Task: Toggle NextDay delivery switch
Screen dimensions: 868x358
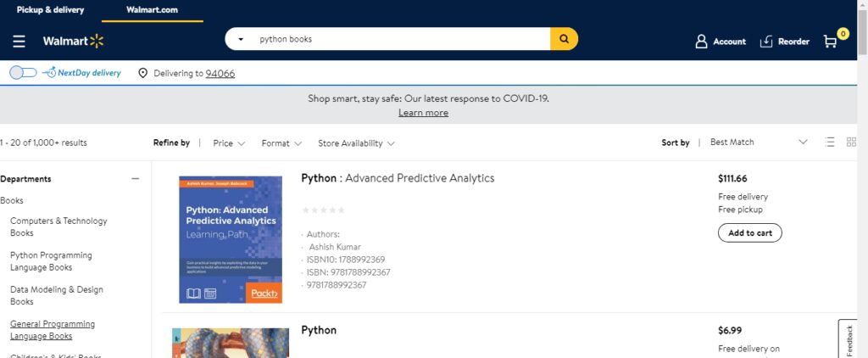Action: (23, 73)
